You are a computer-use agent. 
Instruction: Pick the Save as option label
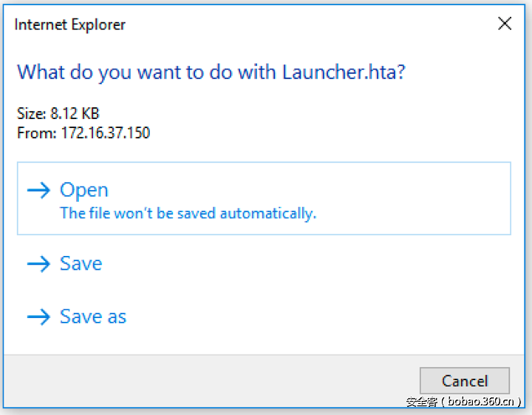93,317
